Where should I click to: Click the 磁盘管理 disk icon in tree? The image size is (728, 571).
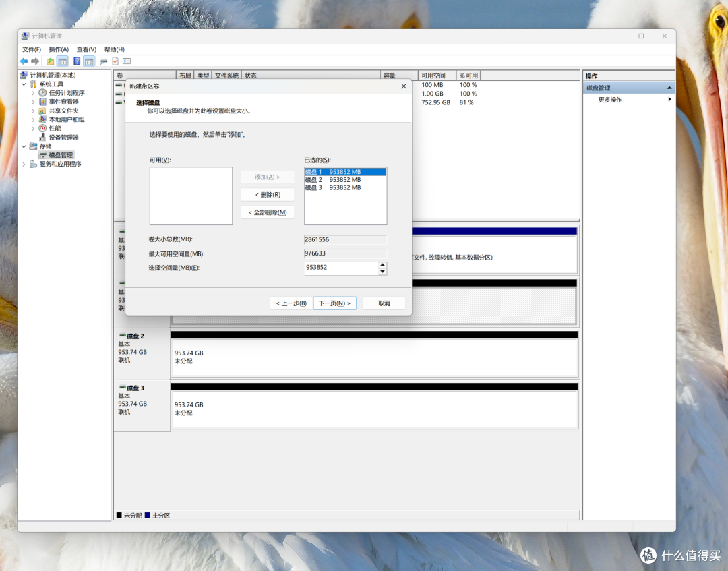(x=42, y=155)
